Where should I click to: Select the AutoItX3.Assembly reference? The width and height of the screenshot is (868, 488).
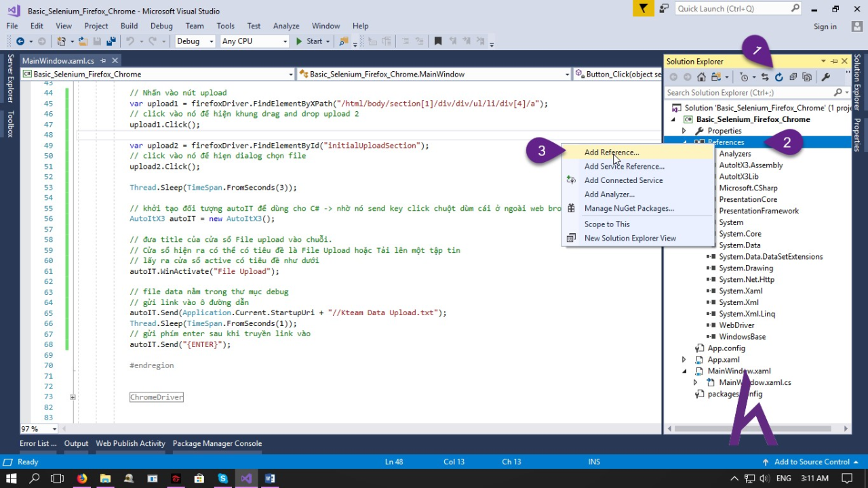(751, 165)
